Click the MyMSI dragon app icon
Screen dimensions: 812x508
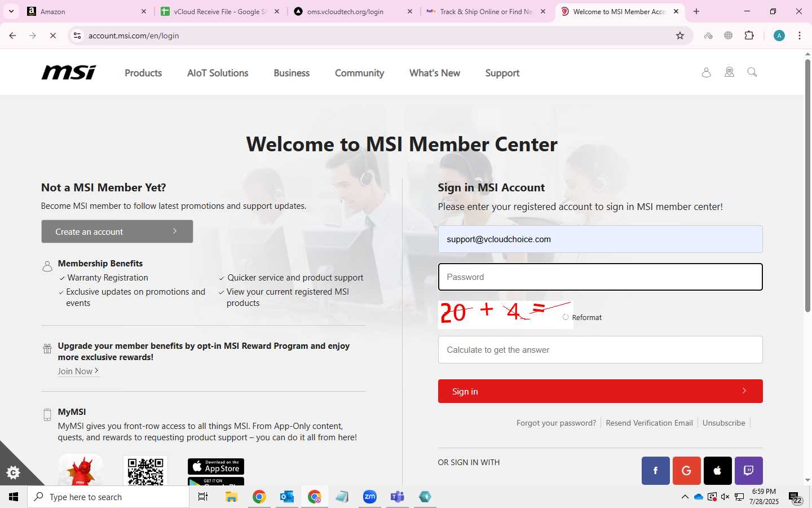(81, 470)
